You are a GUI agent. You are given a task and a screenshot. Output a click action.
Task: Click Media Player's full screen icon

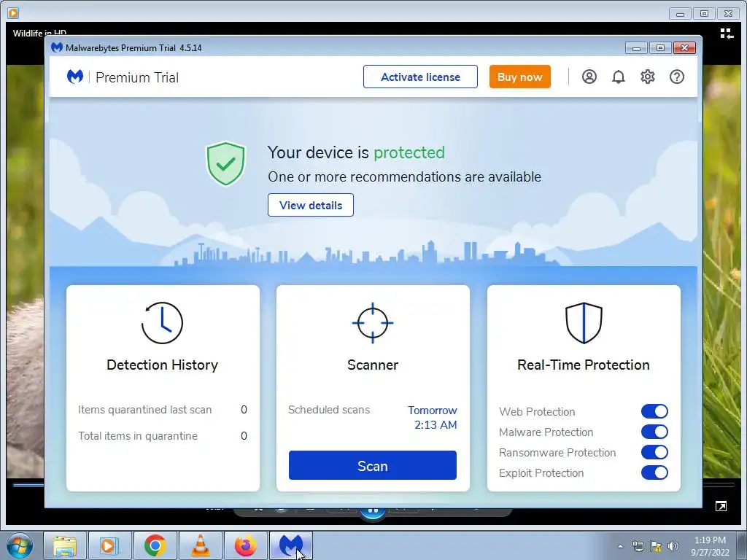(x=721, y=506)
